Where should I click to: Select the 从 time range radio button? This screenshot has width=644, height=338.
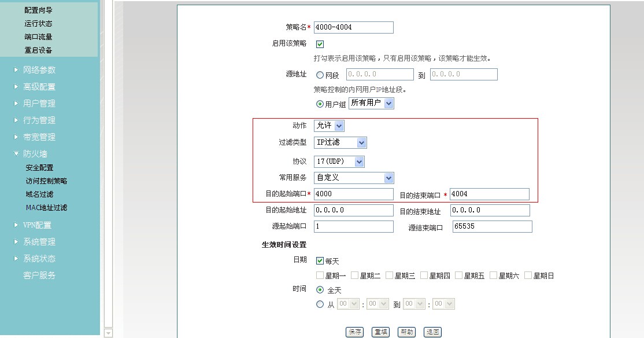pos(320,304)
